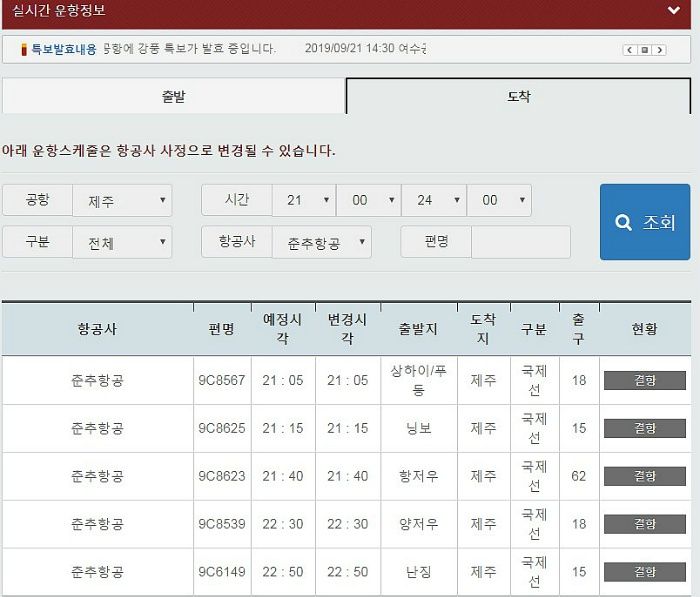Click 결항 status badge for flight 9C6149

coord(645,572)
